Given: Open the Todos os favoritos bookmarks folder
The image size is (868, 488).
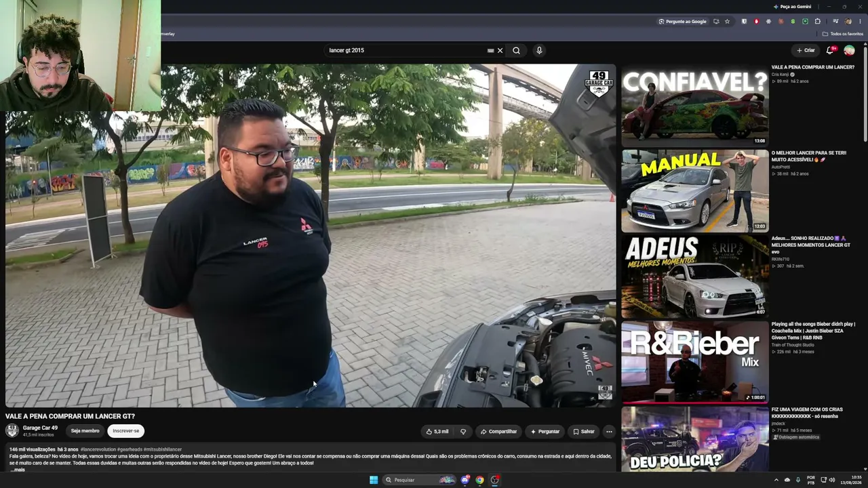Looking at the screenshot, I should [843, 34].
